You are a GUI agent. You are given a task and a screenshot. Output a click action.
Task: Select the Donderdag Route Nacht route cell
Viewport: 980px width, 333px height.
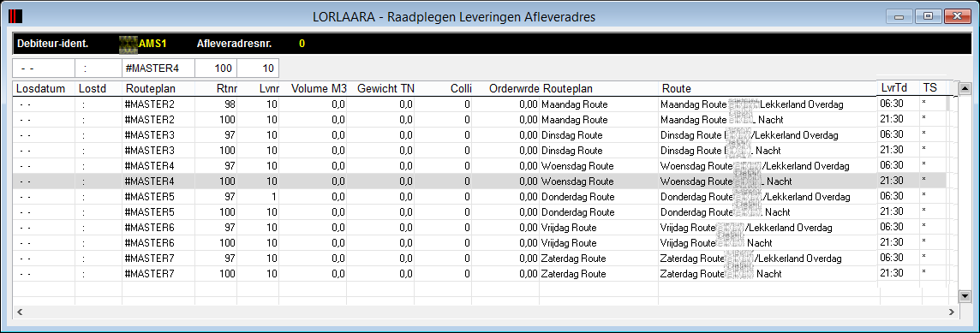pyautogui.click(x=768, y=211)
